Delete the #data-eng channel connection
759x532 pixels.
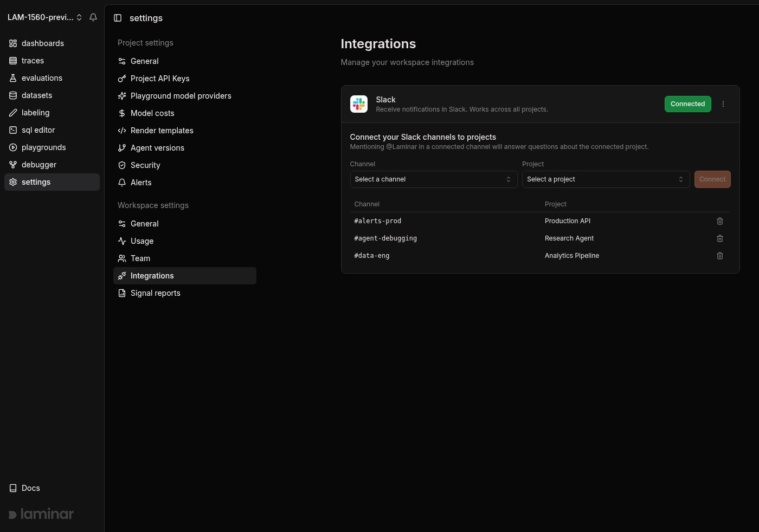720,256
